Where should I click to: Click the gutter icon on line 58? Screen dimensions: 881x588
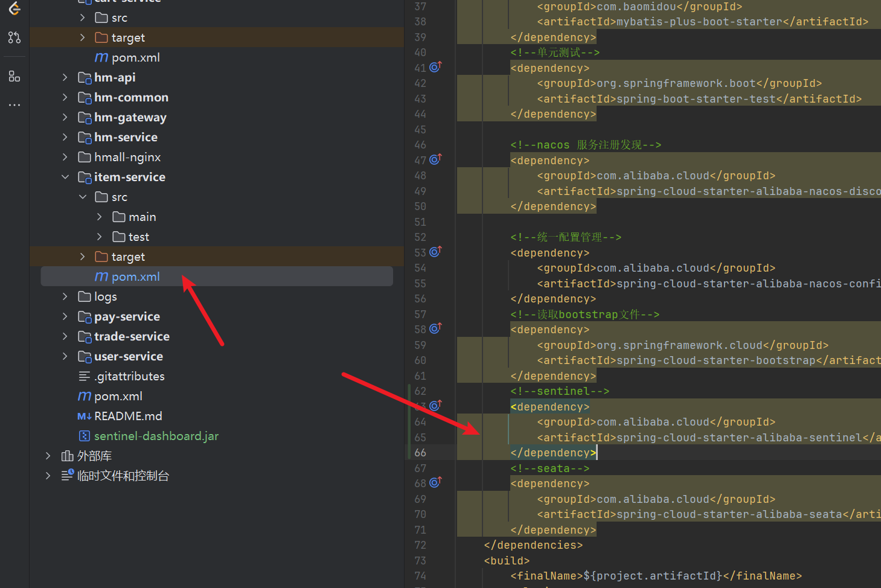point(435,329)
